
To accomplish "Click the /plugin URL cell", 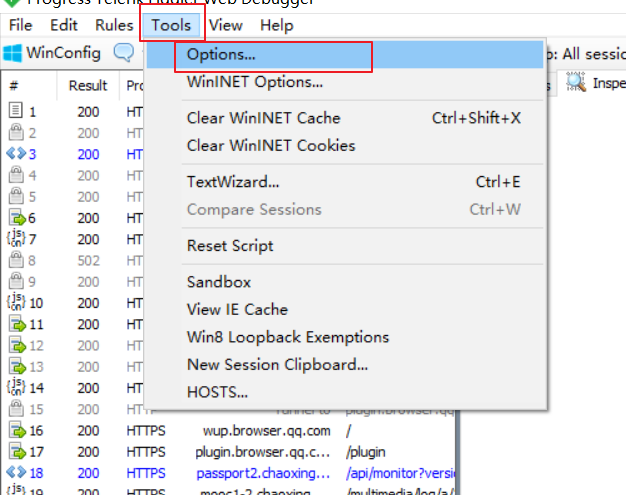I will point(366,452).
